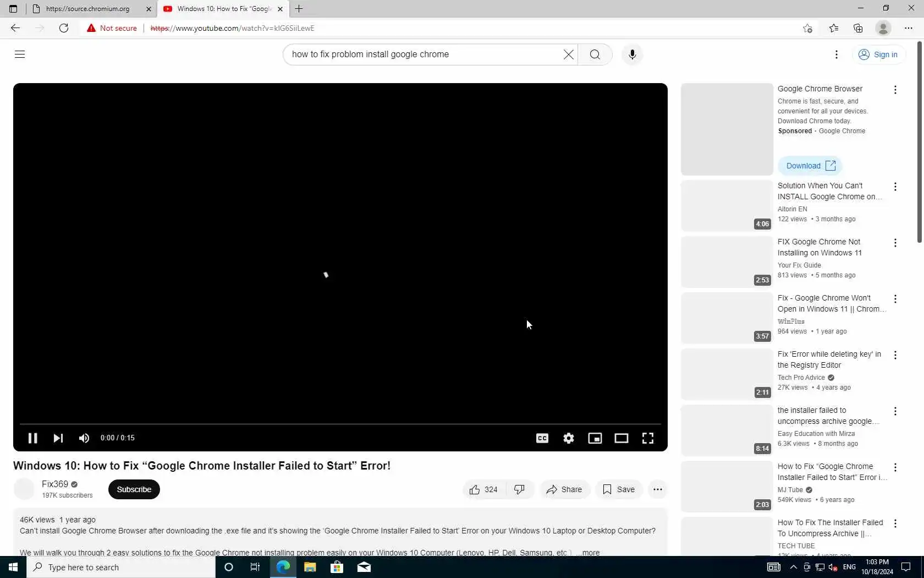Open the Favorites list

click(x=833, y=28)
